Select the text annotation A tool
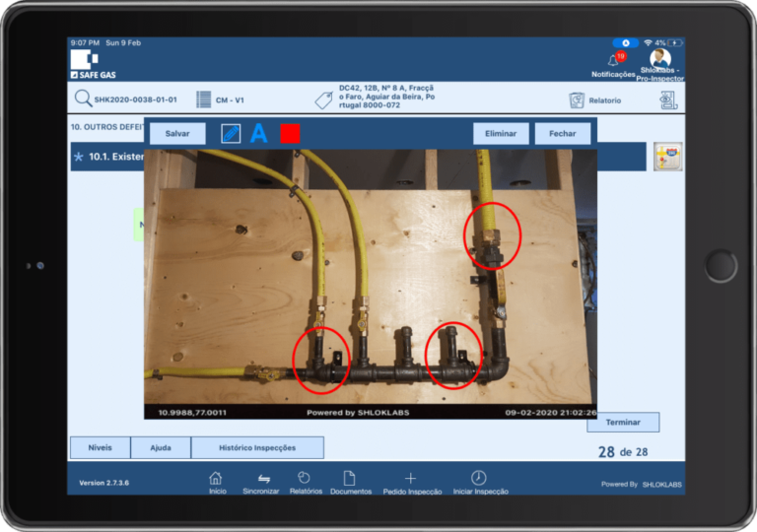The image size is (757, 532). 259,133
